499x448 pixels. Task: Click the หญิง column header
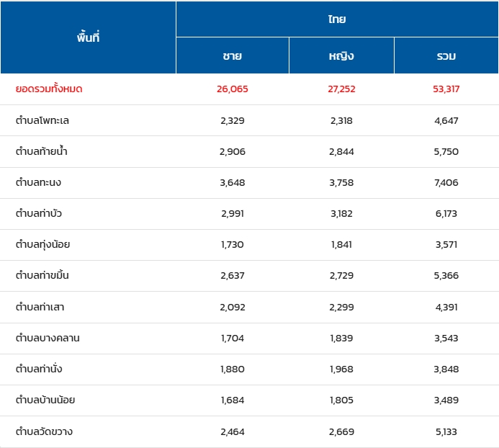click(x=341, y=56)
